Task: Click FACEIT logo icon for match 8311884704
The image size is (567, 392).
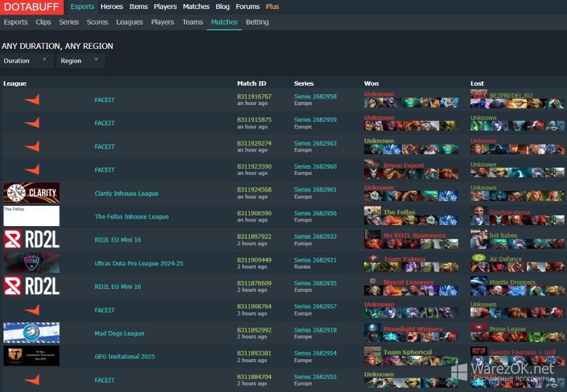Action: [32, 379]
